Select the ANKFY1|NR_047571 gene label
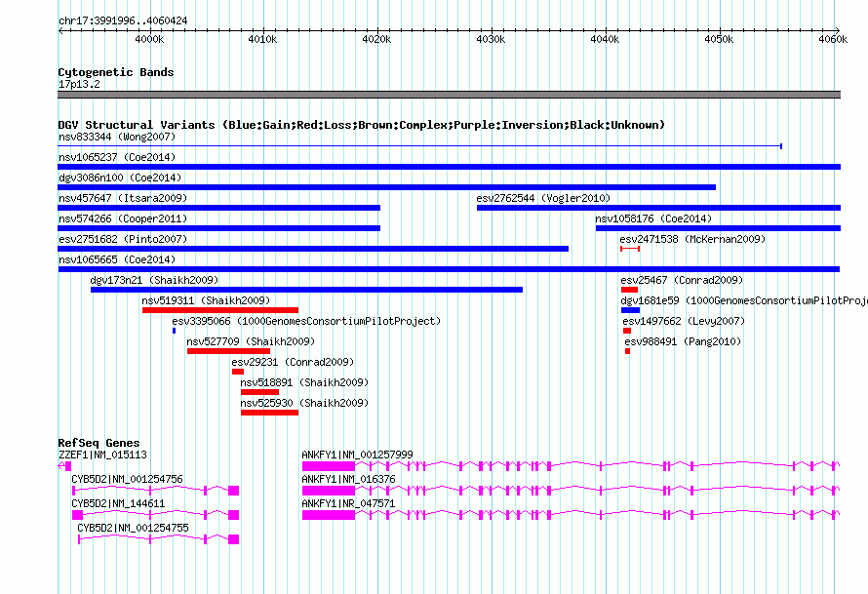This screenshot has width=868, height=594. [348, 503]
